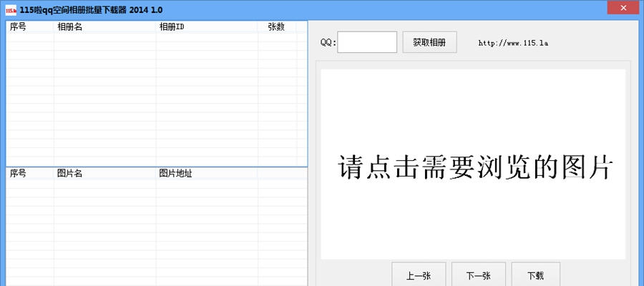Image resolution: width=644 pixels, height=286 pixels.
Task: Close the window with the red X
Action: click(x=623, y=7)
